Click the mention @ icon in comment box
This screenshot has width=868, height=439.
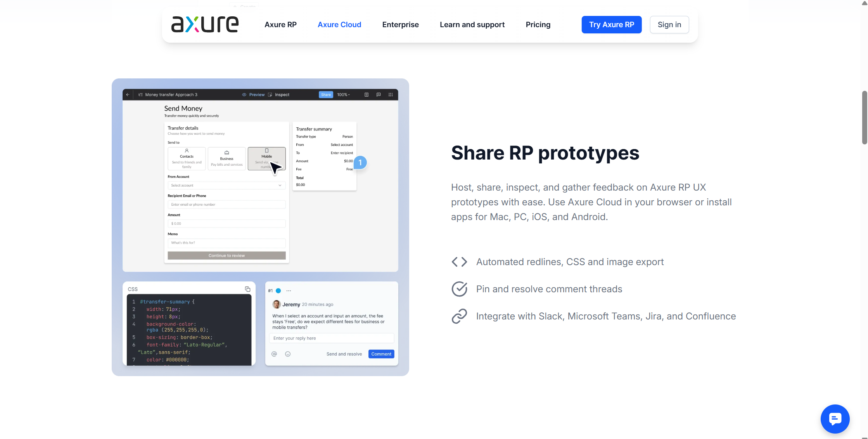pos(274,354)
